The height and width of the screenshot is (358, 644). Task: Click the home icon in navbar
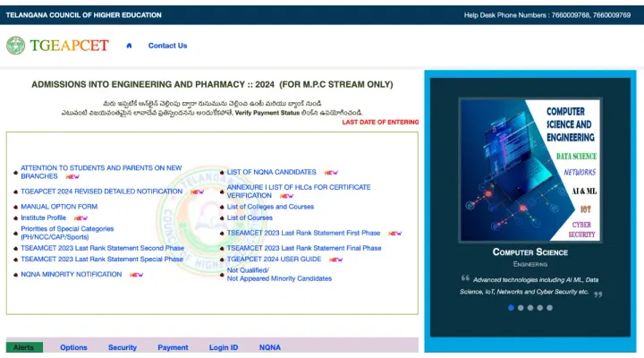(x=130, y=46)
